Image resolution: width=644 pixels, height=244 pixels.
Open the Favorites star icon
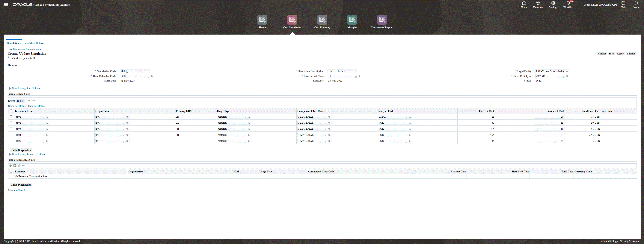tap(538, 3)
